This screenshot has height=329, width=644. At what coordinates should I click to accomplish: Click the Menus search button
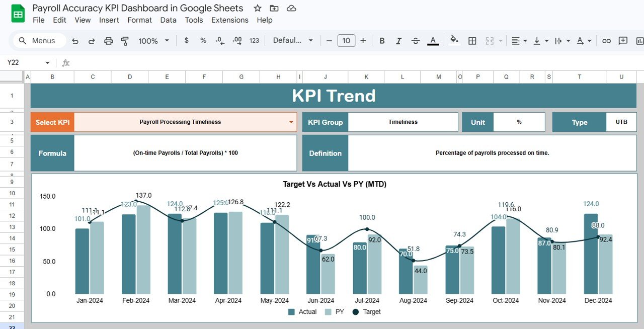click(38, 40)
